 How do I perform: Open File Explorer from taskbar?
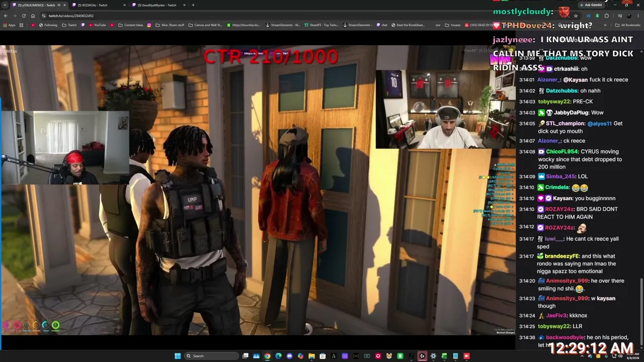311,356
